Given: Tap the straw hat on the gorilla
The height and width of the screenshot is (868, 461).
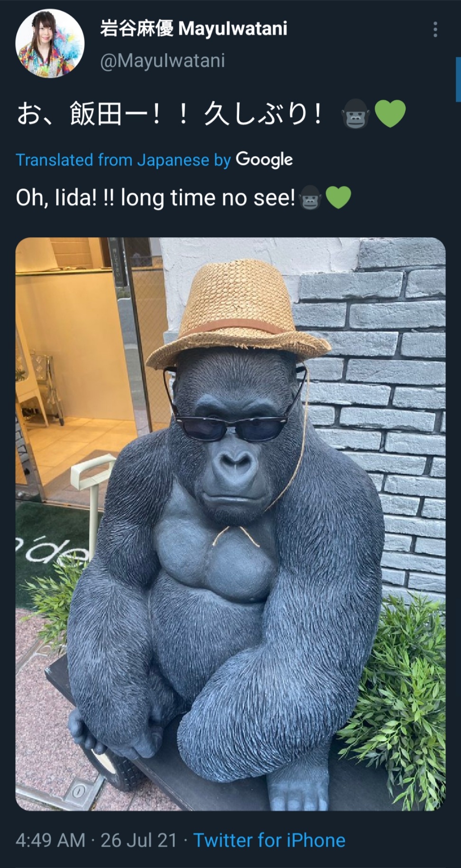Looking at the screenshot, I should [239, 313].
